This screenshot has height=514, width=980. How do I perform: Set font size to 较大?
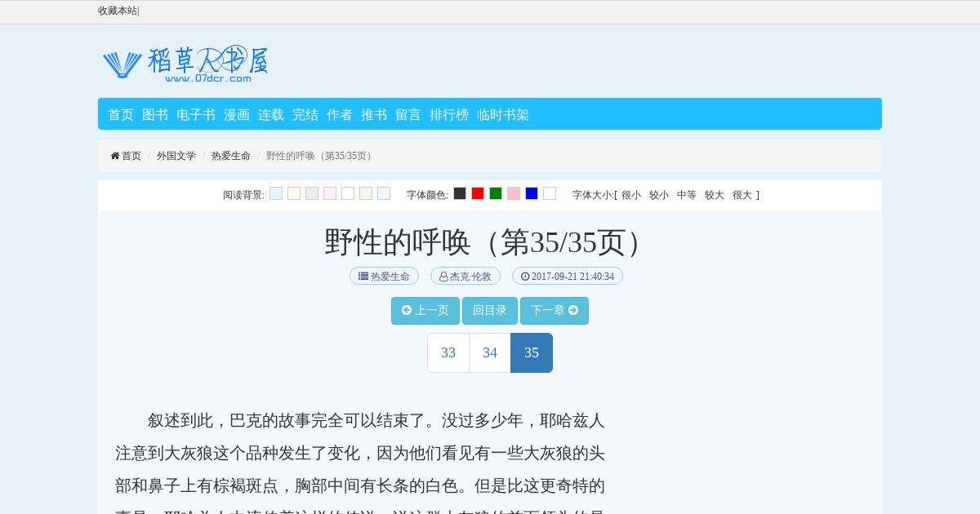pos(715,195)
